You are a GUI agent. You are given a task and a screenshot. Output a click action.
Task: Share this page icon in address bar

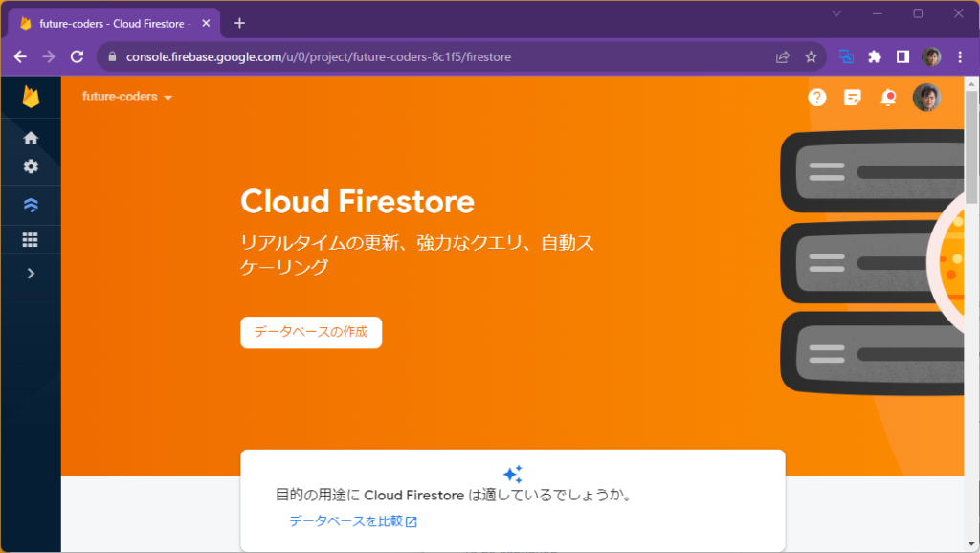783,56
